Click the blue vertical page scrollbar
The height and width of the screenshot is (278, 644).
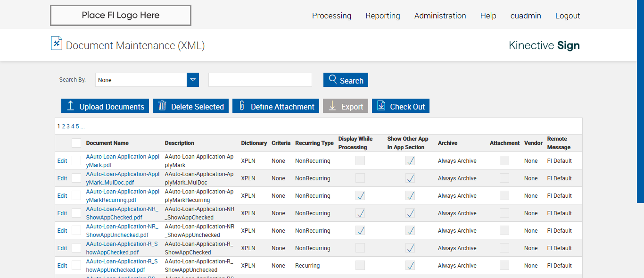640,101
